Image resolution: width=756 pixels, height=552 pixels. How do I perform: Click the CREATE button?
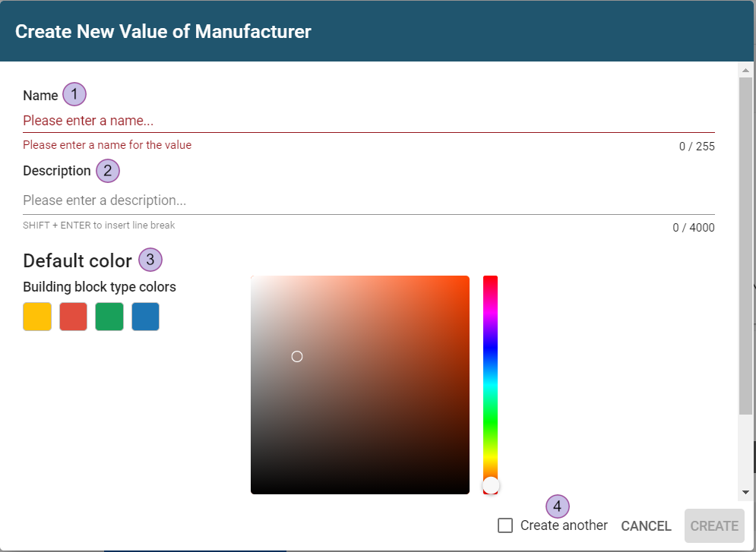tap(713, 525)
